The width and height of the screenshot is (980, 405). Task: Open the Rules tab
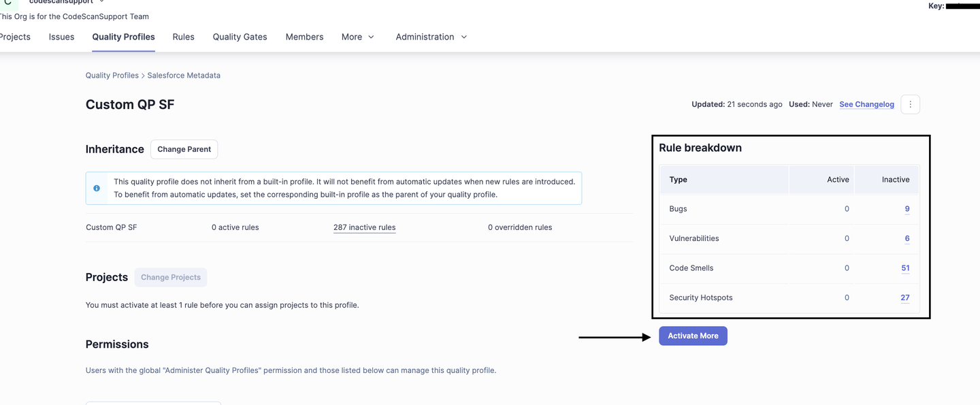[x=183, y=37]
